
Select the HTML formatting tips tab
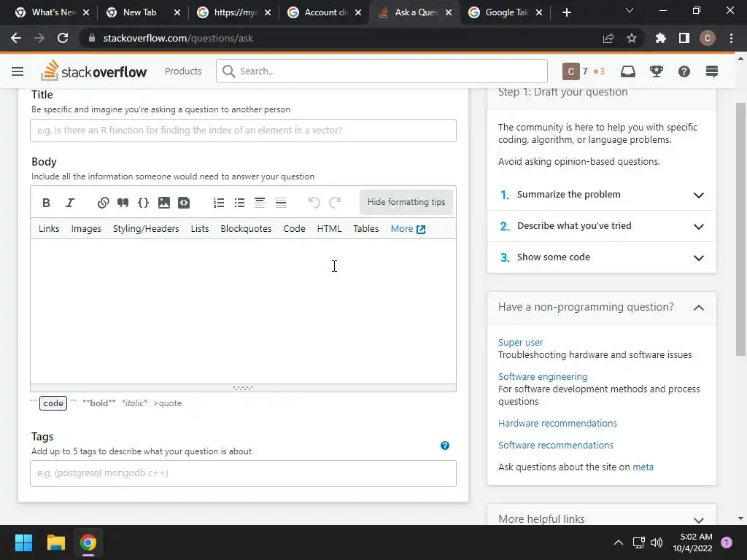click(x=329, y=229)
